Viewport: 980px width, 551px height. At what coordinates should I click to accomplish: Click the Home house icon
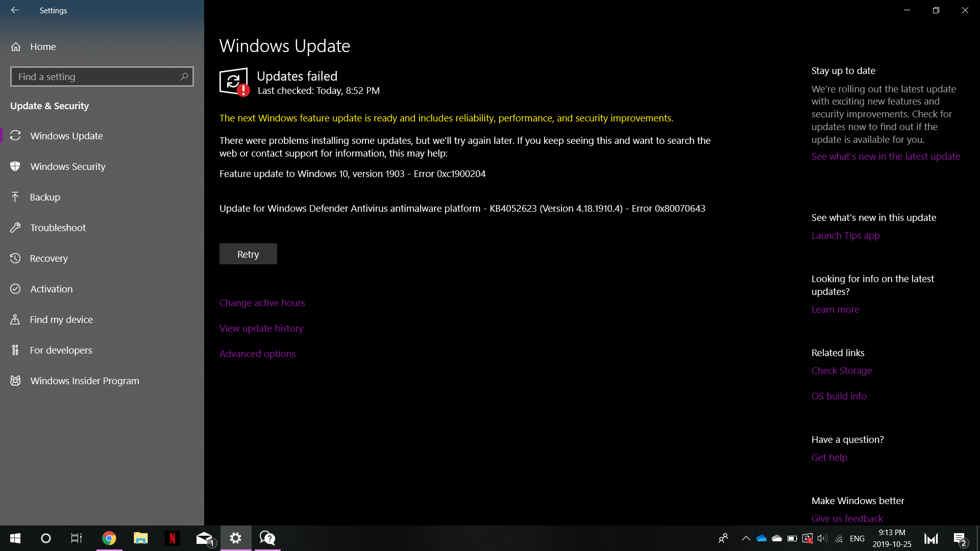16,47
